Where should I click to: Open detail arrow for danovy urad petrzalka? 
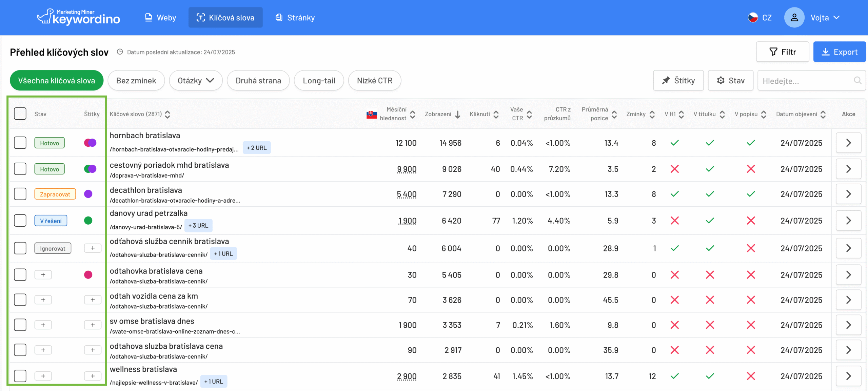tap(848, 221)
